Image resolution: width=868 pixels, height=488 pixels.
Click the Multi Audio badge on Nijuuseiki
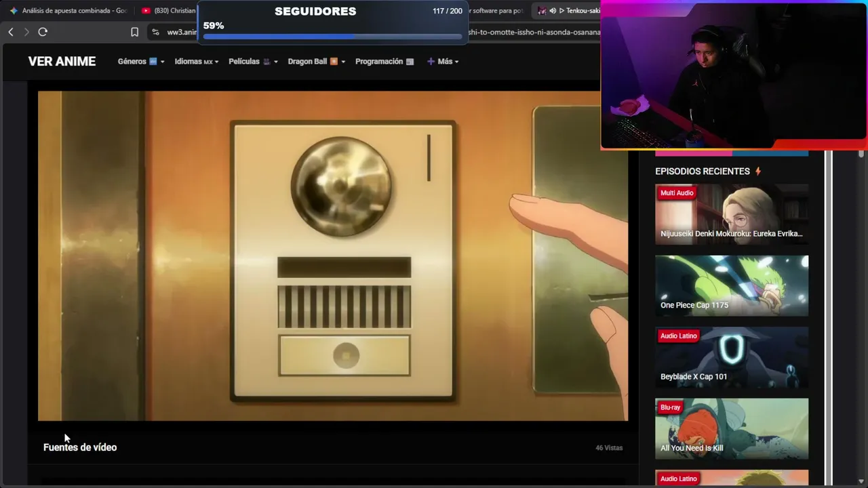tap(677, 193)
